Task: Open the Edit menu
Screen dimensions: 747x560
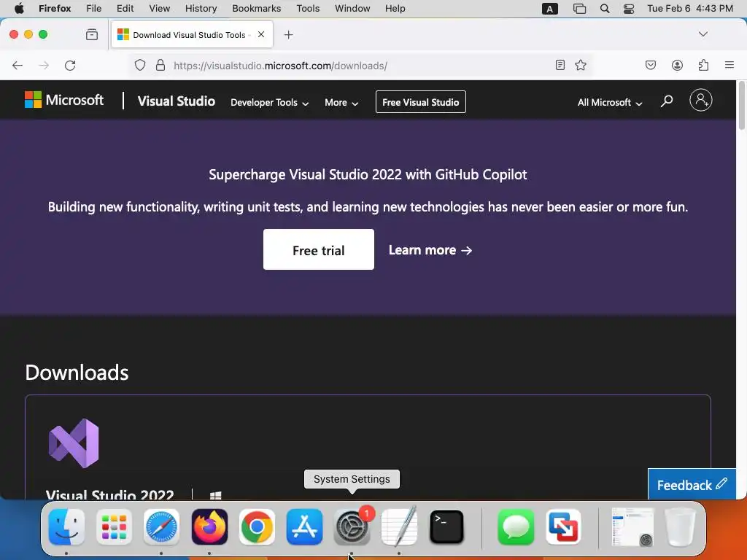Action: [125, 9]
